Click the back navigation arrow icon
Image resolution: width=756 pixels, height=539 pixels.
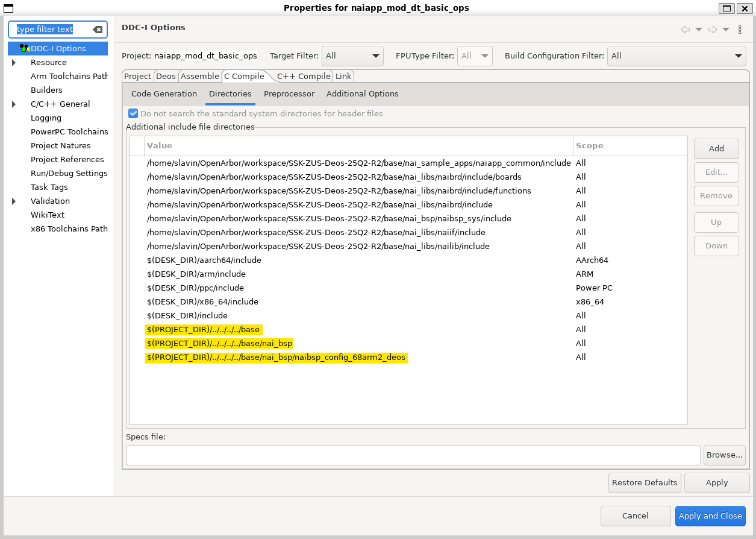click(x=685, y=30)
